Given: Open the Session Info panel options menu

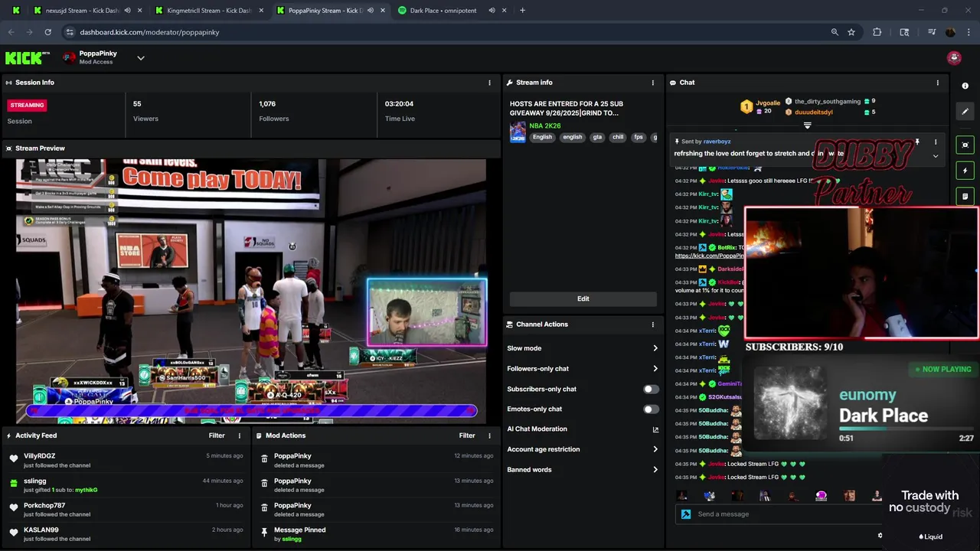Looking at the screenshot, I should click(490, 83).
